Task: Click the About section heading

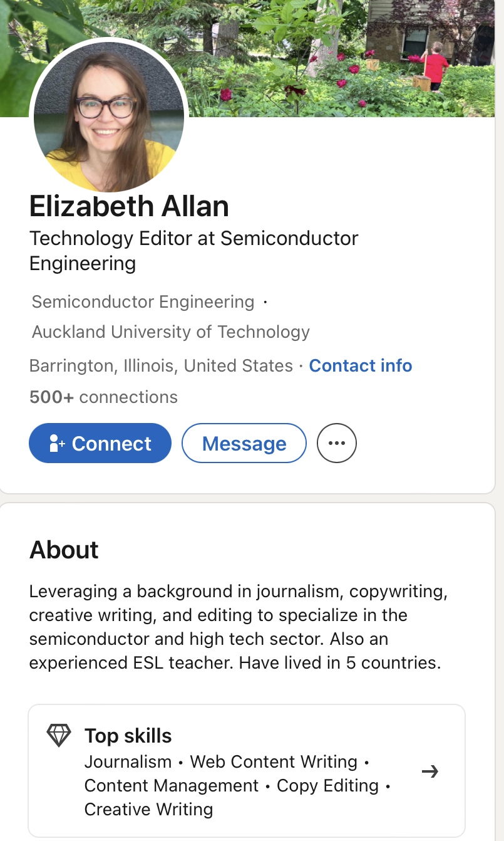Action: pos(64,550)
